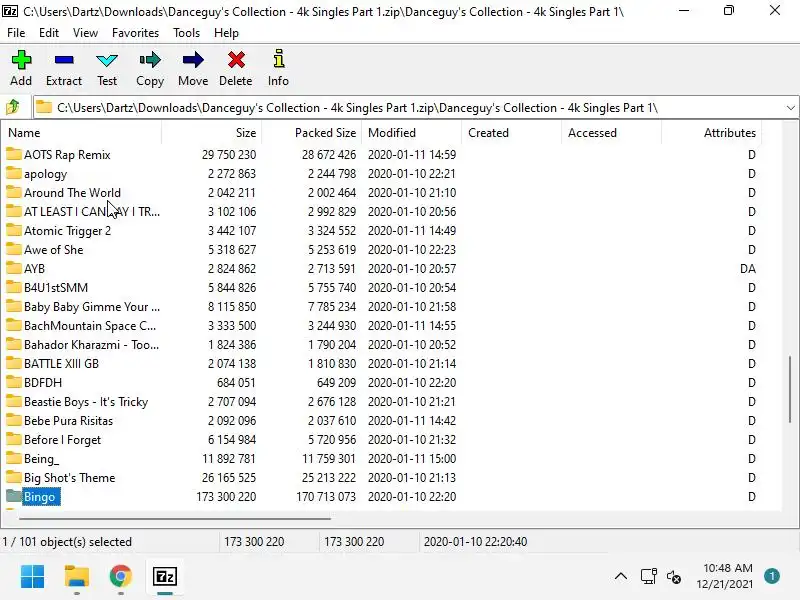Viewport: 800px width, 600px height.
Task: Run the Test archive tool
Action: click(107, 60)
